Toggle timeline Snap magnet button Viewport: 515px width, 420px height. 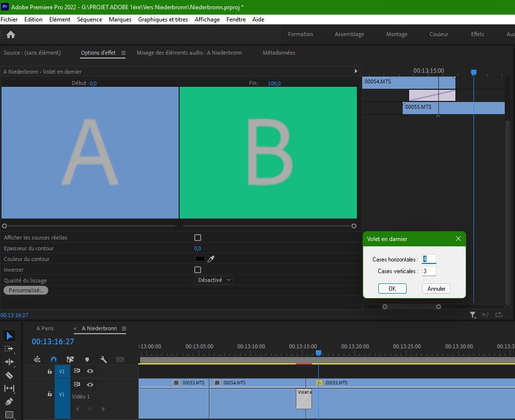coord(54,360)
